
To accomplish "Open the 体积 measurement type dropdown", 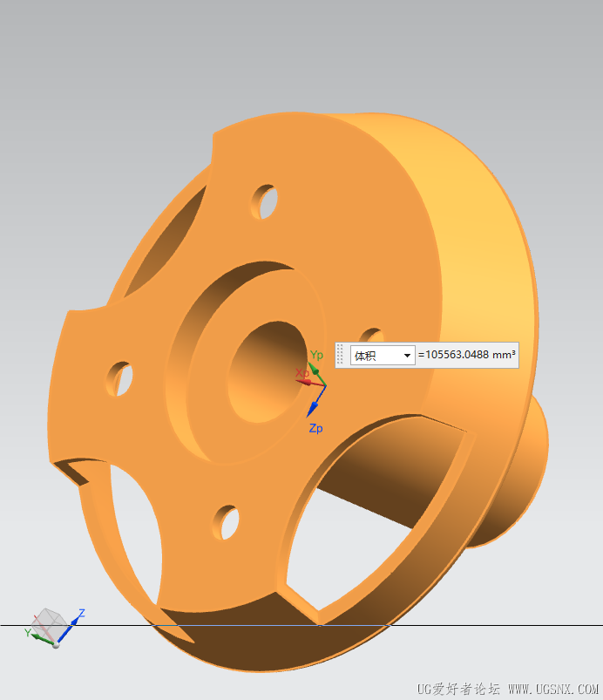I will tap(383, 356).
